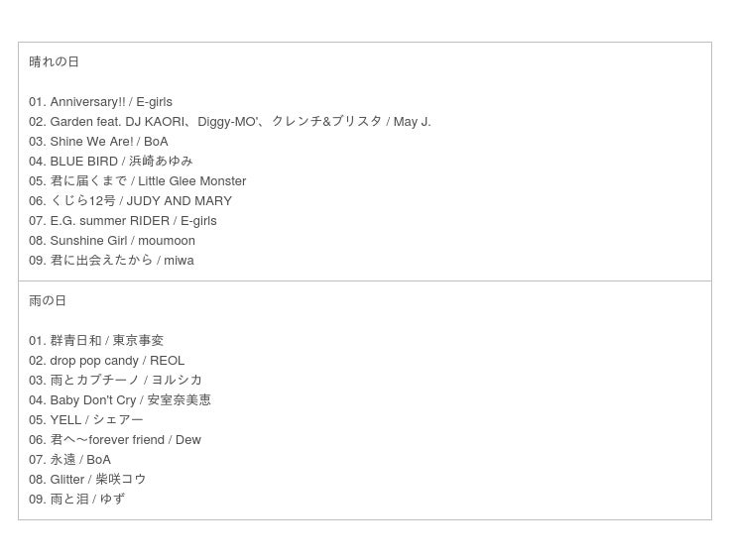Viewport: 734px width, 560px height.
Task: Select the Garden feat. DJ KAORI track
Action: [x=230, y=122]
